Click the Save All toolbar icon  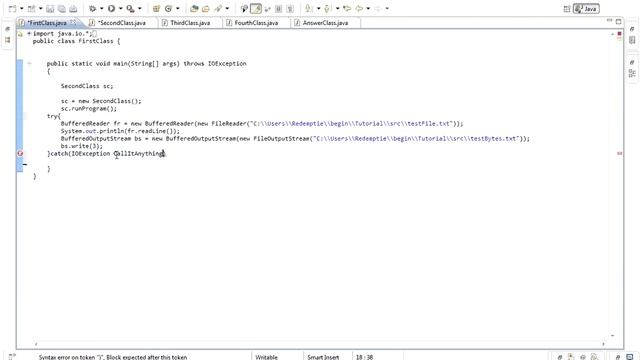coord(62,9)
